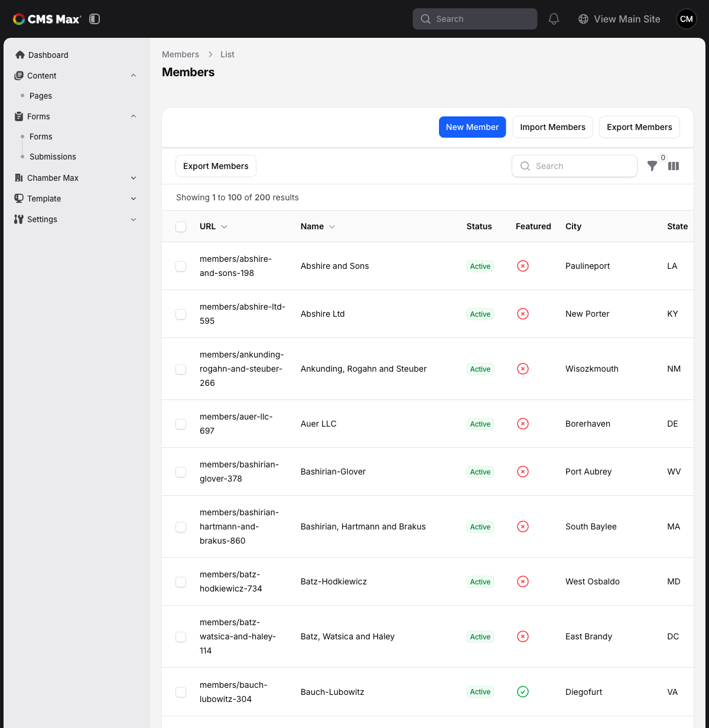Viewport: 709px width, 728px height.
Task: Open the table filter funnel icon
Action: (x=652, y=166)
